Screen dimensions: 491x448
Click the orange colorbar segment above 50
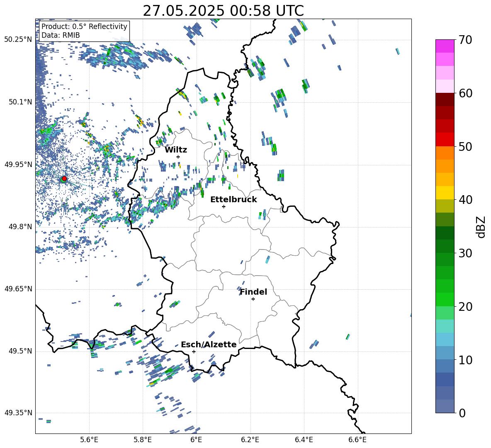(445, 153)
